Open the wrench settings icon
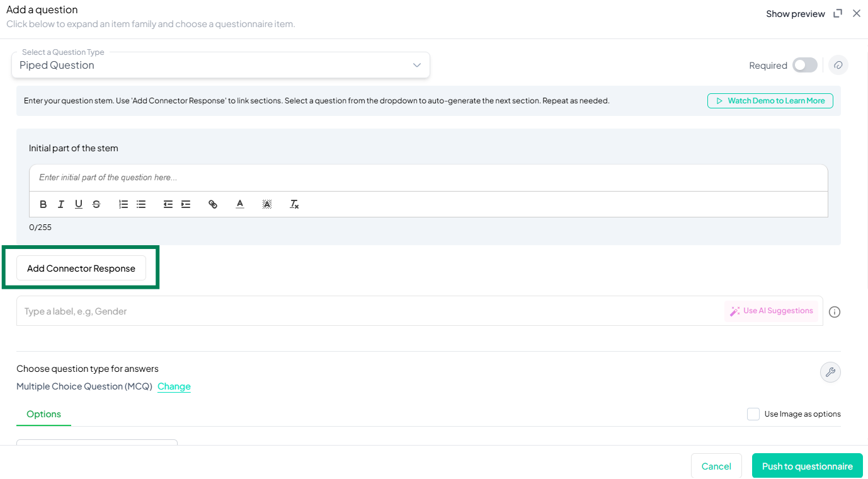This screenshot has width=868, height=479. pyautogui.click(x=830, y=372)
